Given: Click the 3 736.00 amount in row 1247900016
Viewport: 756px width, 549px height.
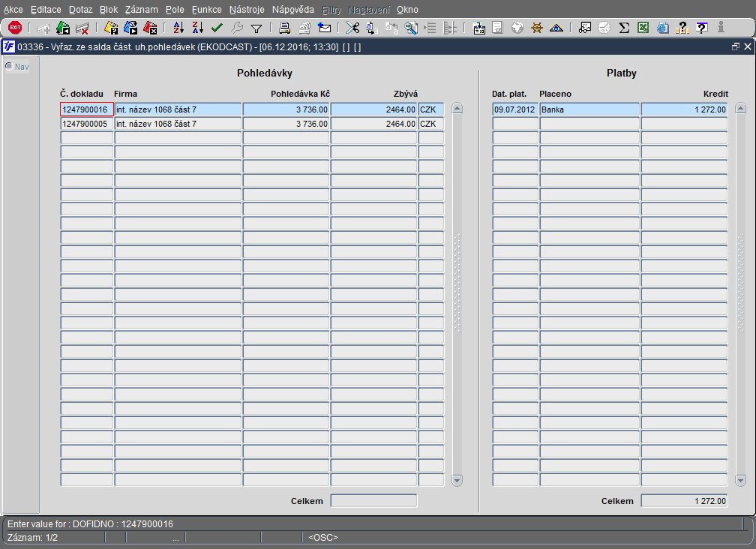Looking at the screenshot, I should pyautogui.click(x=286, y=109).
